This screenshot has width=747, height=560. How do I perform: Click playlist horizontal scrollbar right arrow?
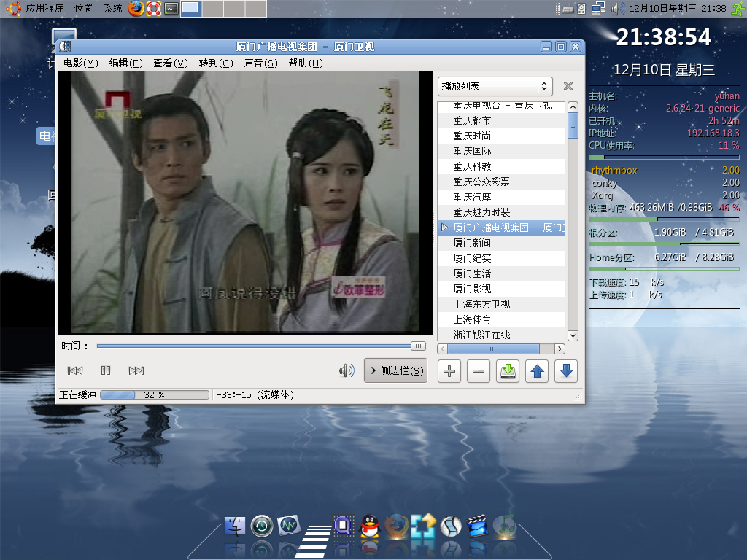click(560, 349)
